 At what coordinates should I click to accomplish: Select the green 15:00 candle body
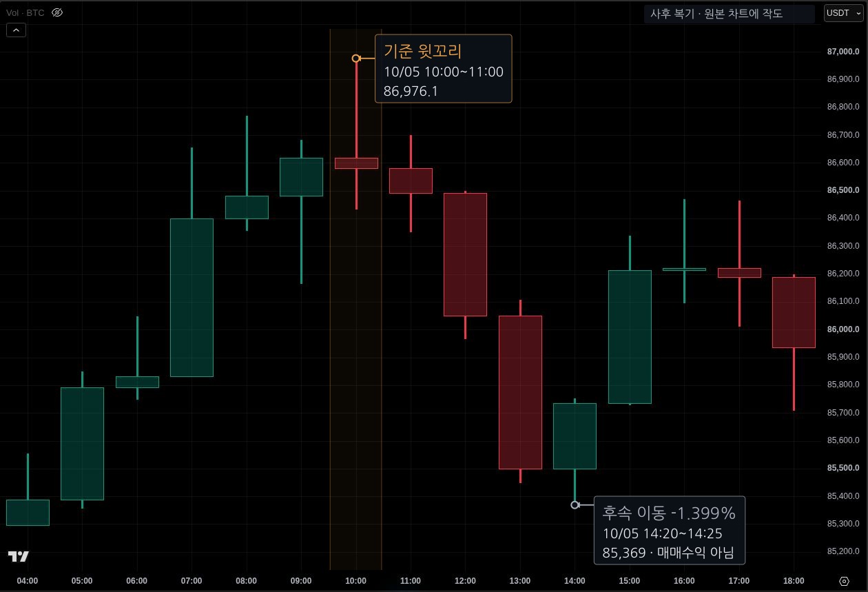coord(630,337)
